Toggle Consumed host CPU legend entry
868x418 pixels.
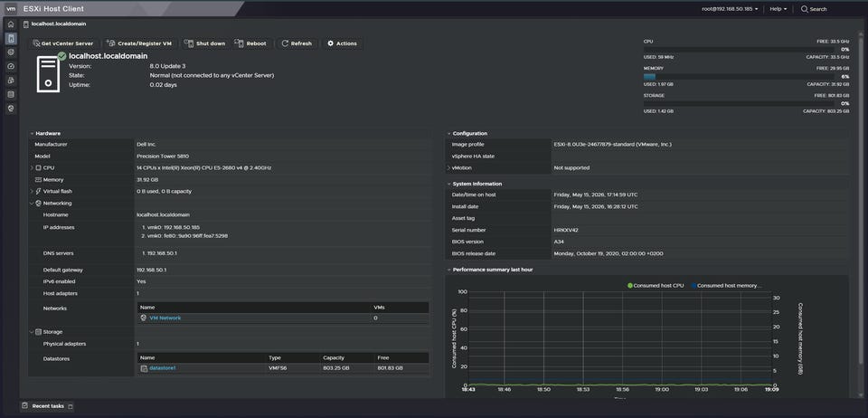tap(656, 286)
